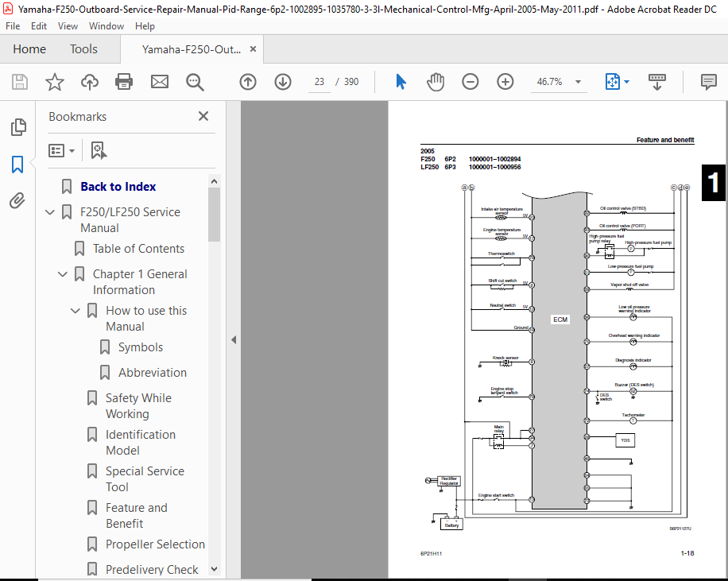Open Special Service Tool bookmark
The image size is (728, 581).
tap(145, 478)
